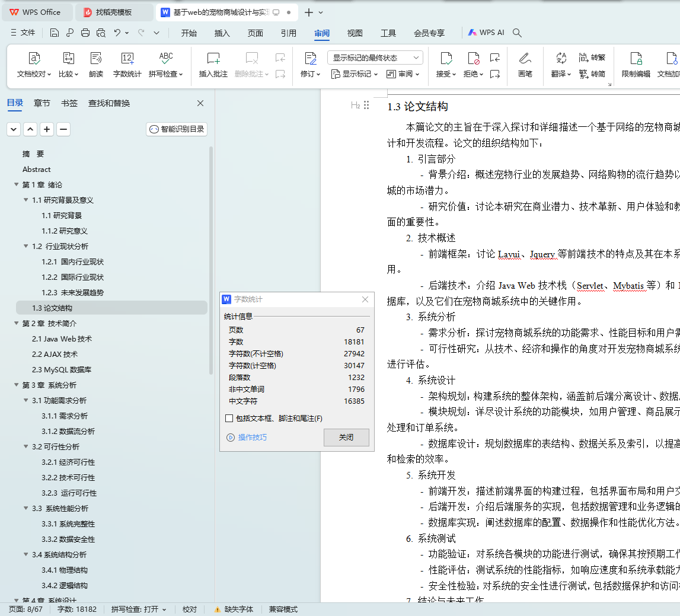Switch to 找稻壳模板 tab

pos(114,12)
